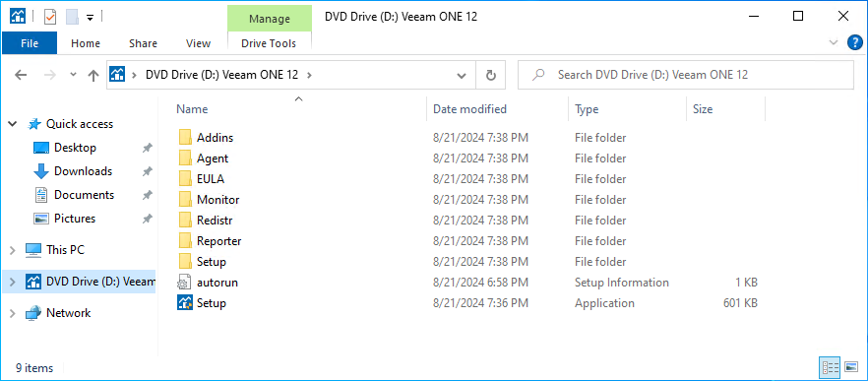The height and width of the screenshot is (381, 868).
Task: Select the Downloads quick access item
Action: point(83,171)
